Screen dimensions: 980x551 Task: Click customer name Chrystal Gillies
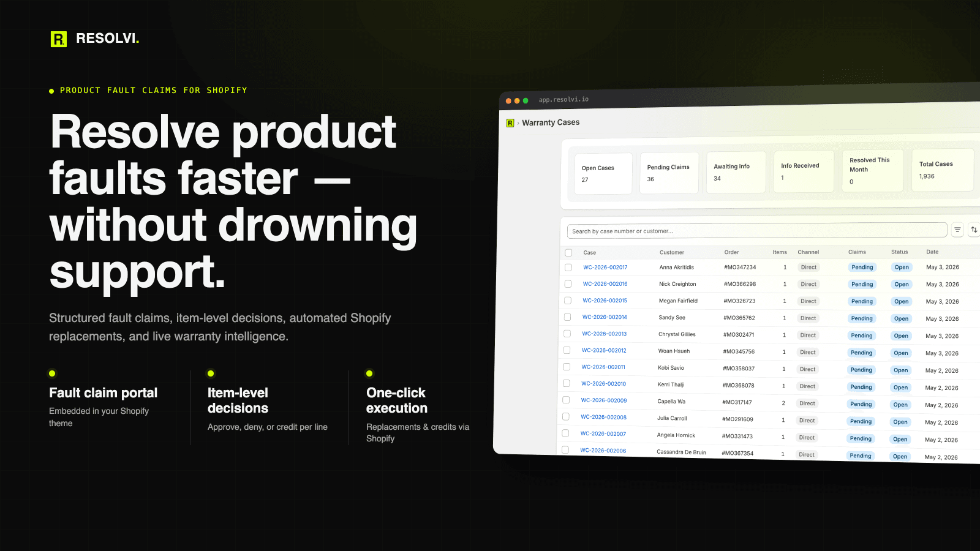677,334
